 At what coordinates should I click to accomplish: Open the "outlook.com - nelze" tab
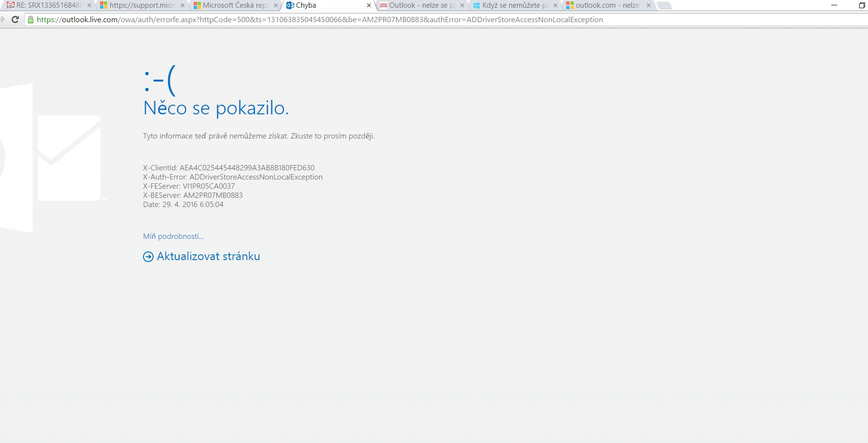[608, 5]
